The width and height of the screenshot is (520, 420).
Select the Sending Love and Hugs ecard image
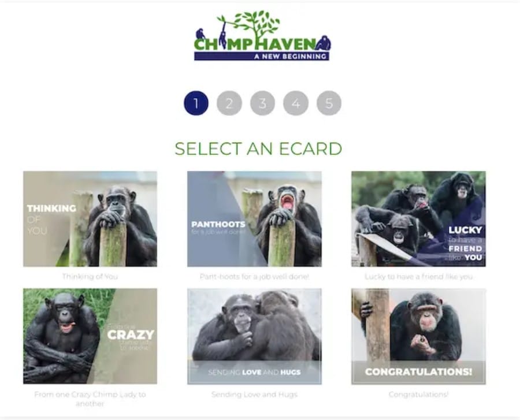pos(254,336)
